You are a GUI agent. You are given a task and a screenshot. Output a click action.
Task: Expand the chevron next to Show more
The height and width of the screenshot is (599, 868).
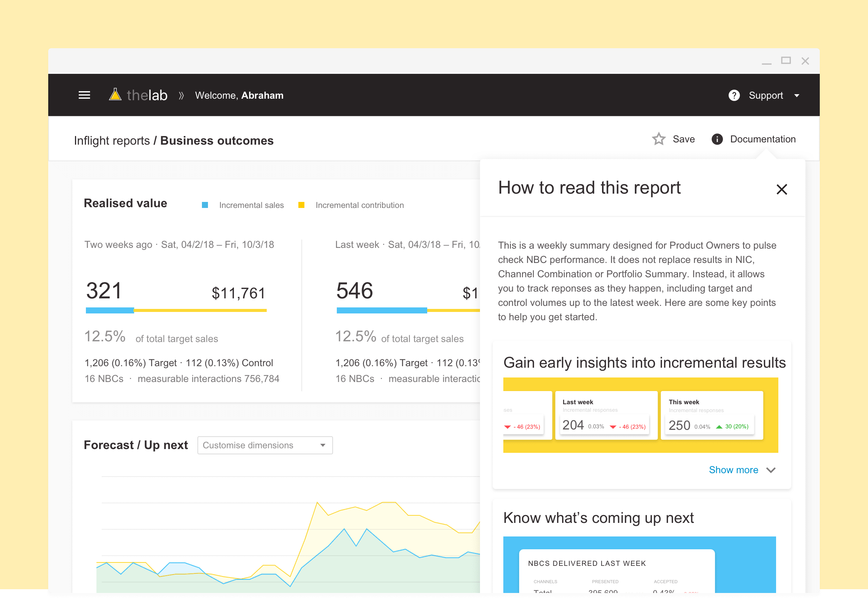(771, 470)
